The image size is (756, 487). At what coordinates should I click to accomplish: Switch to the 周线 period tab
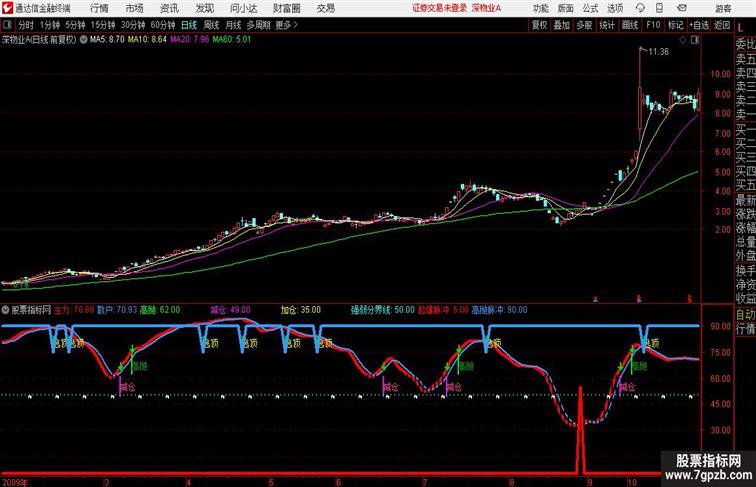(x=211, y=25)
